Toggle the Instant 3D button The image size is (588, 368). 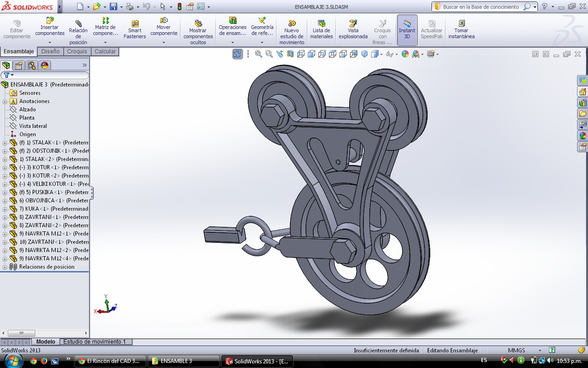point(407,30)
